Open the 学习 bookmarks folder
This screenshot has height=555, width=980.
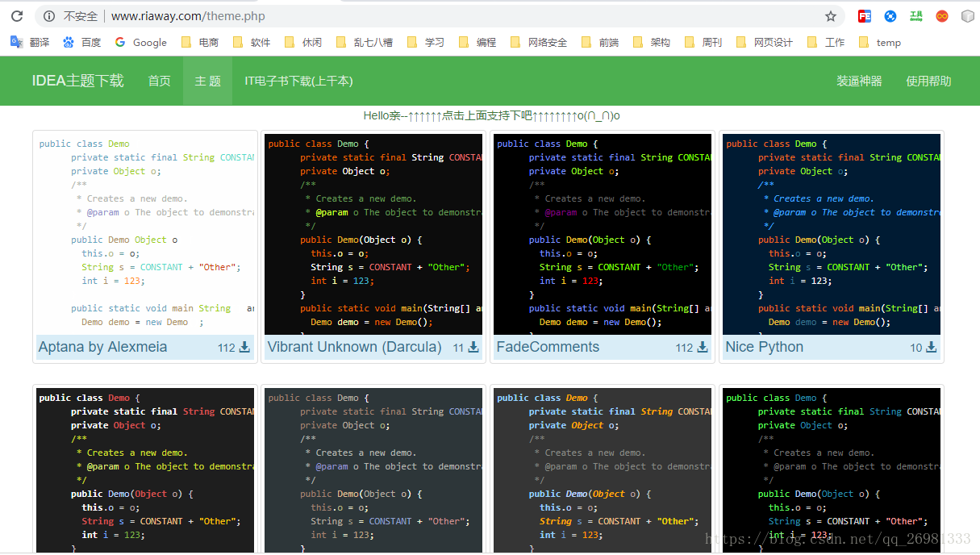(426, 43)
